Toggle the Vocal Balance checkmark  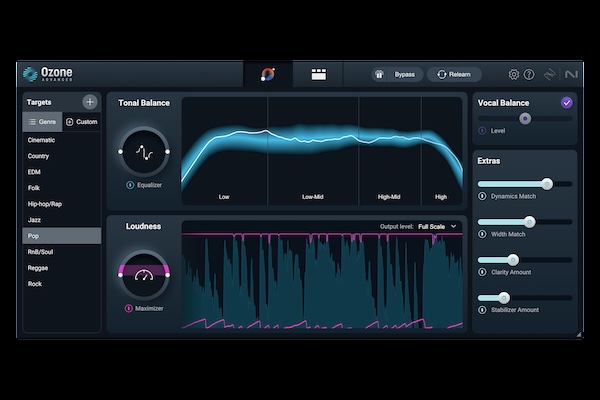(x=567, y=103)
